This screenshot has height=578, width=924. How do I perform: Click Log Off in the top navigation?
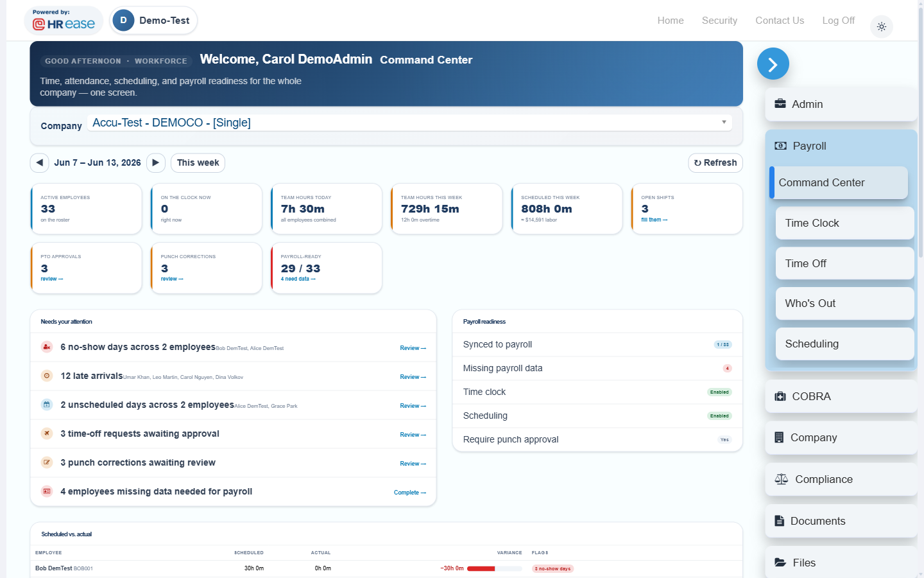[839, 21]
